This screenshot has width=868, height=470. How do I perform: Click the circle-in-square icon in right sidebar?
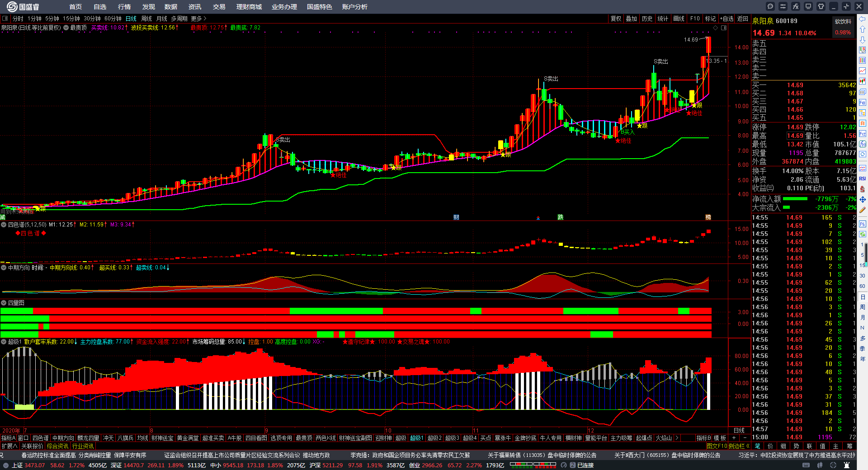[x=863, y=154]
